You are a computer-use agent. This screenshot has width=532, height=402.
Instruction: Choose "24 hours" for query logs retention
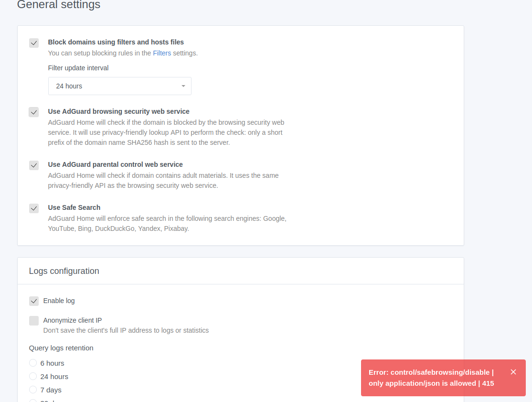pyautogui.click(x=32, y=376)
